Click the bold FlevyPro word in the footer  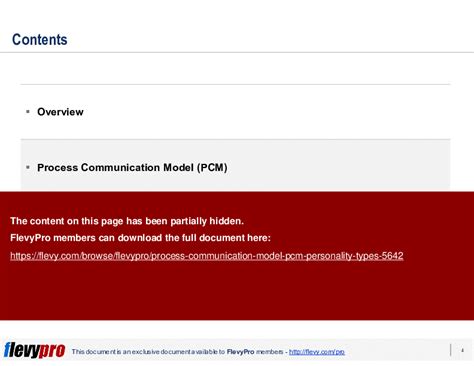pos(240,352)
